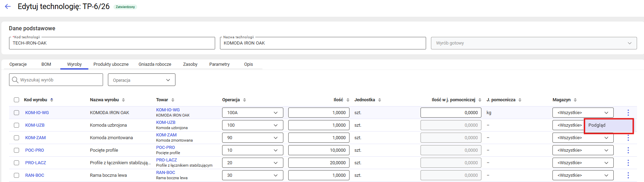This screenshot has width=644, height=182.
Task: Open three-dot menu for RAN-BOC row
Action: 628,175
